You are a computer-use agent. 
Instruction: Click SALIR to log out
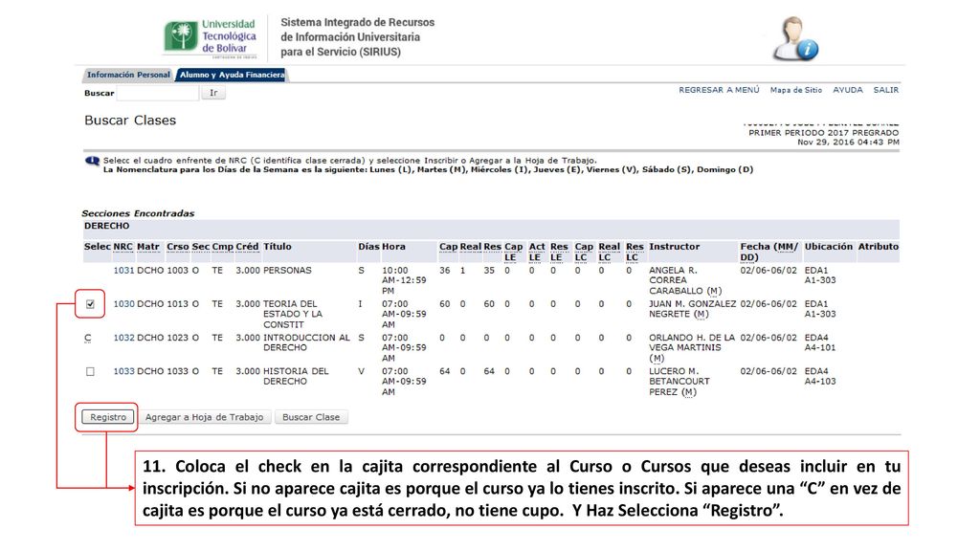tap(885, 90)
